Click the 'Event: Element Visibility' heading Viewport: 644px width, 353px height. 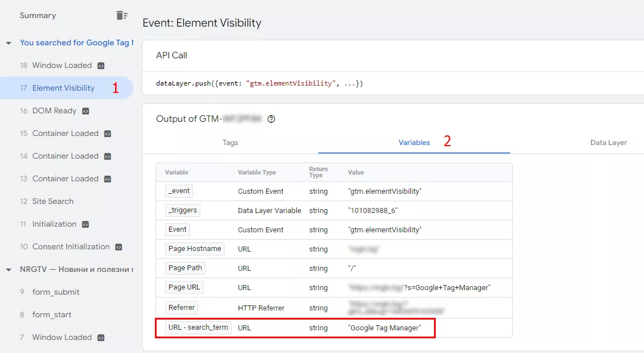pos(201,23)
